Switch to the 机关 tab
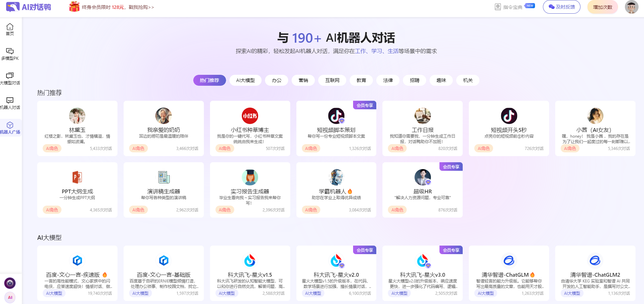Screen dimensions: 644x304 pyautogui.click(x=468, y=80)
